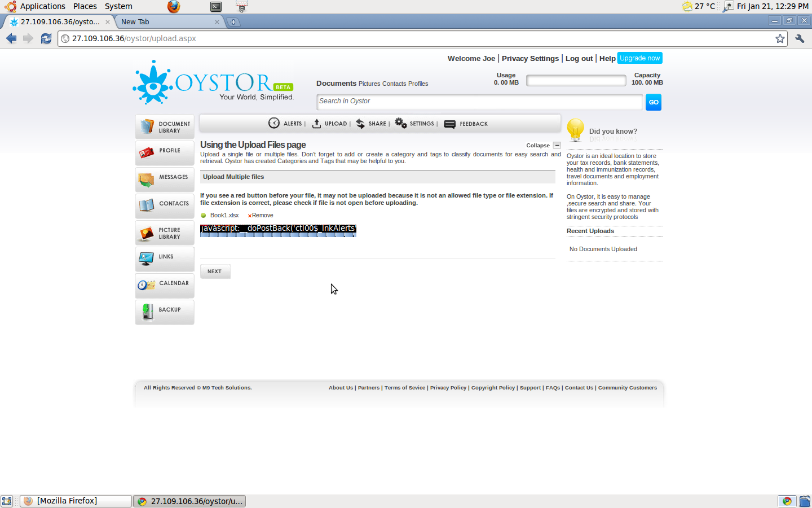Click the Welcome Joe text
This screenshot has width=812, height=508.
click(471, 58)
